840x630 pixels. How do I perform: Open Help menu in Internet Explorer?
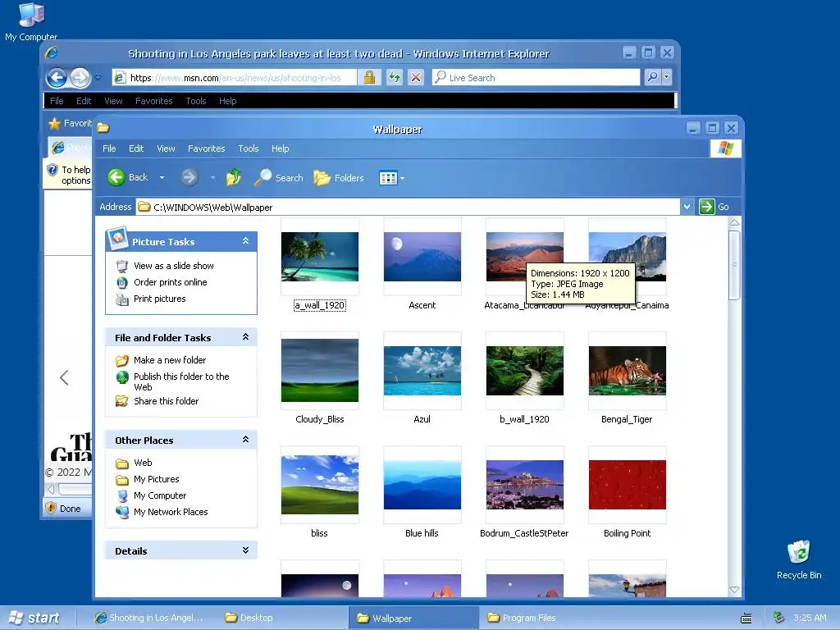228,101
